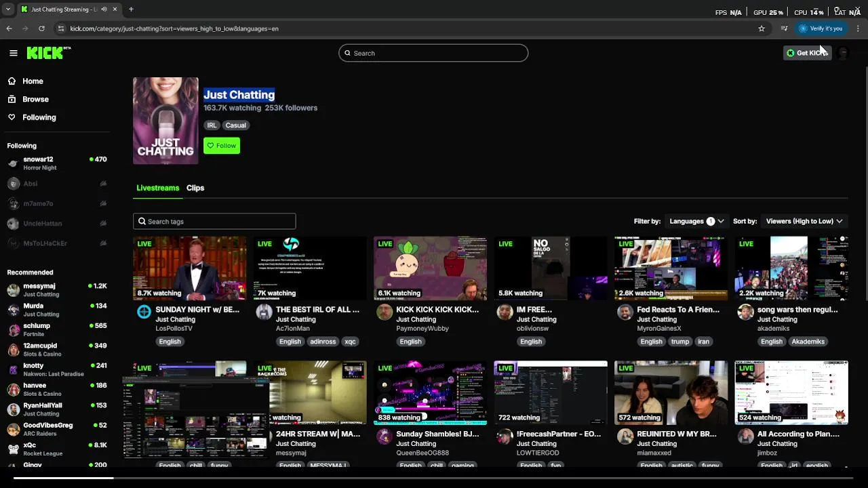Open schlump in Recommended list
The height and width of the screenshot is (488, 868).
[57, 329]
